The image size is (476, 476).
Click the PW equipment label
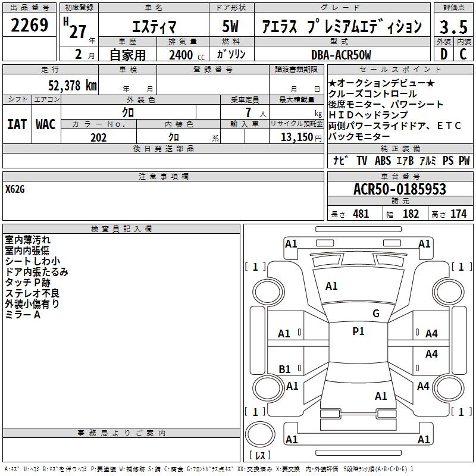(464, 160)
